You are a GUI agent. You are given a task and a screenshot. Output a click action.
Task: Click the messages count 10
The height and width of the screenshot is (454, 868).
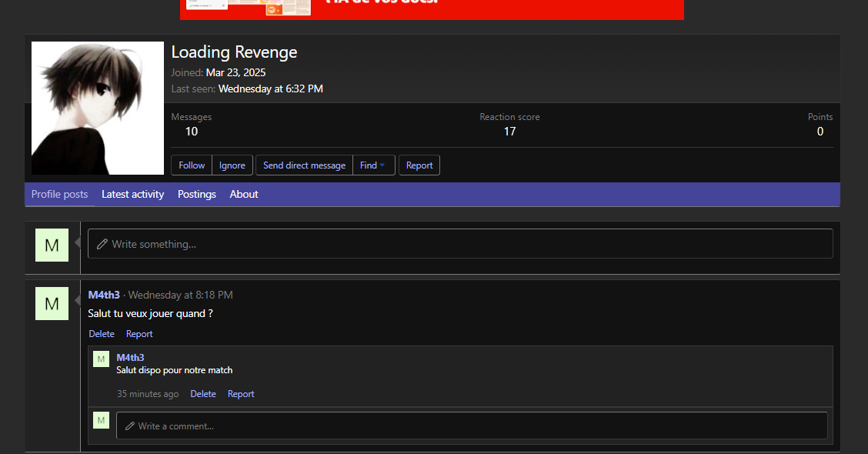[x=192, y=132]
